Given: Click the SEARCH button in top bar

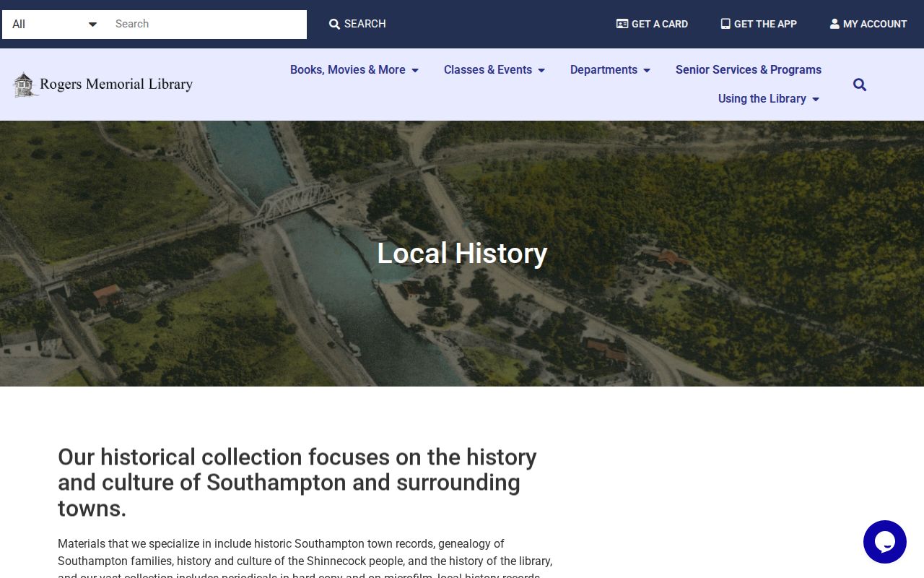Looking at the screenshot, I should pyautogui.click(x=357, y=24).
